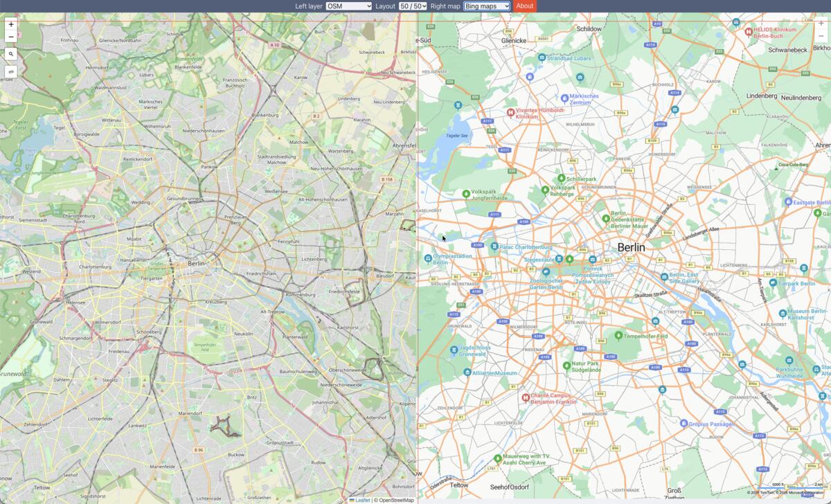Click the Gropiusstadt label on OSM map
The height and width of the screenshot is (504, 831).
click(x=280, y=442)
